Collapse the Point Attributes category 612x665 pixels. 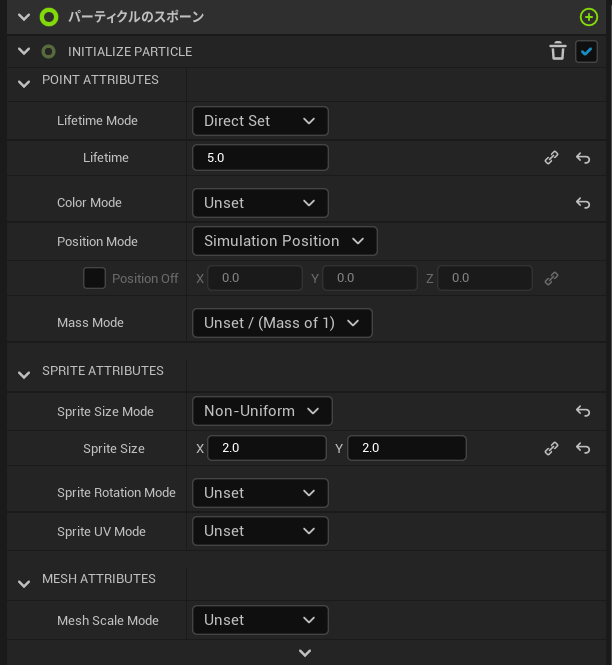point(24,84)
